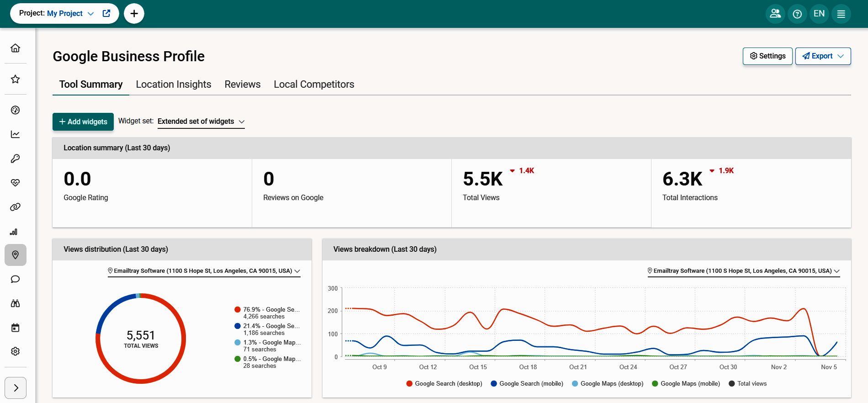Open the key icon in sidebar

pos(16,159)
